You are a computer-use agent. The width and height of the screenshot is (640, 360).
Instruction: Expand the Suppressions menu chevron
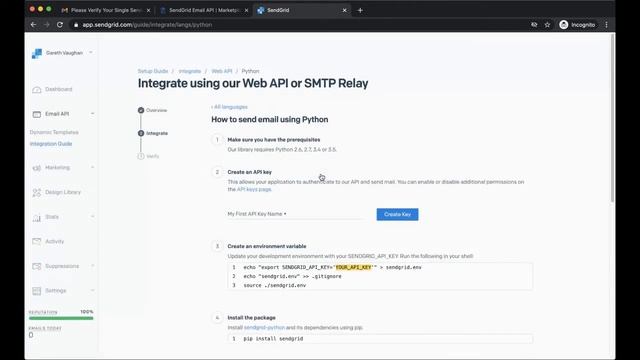92,266
